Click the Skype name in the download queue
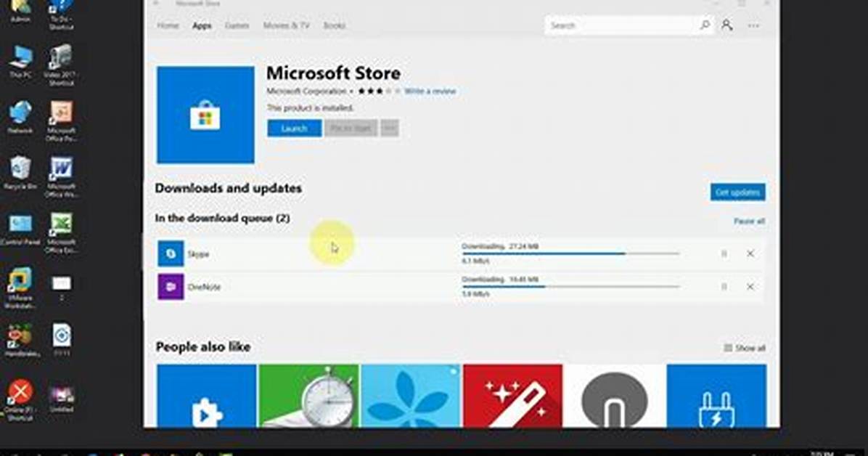This screenshot has height=456, width=868. click(x=198, y=254)
